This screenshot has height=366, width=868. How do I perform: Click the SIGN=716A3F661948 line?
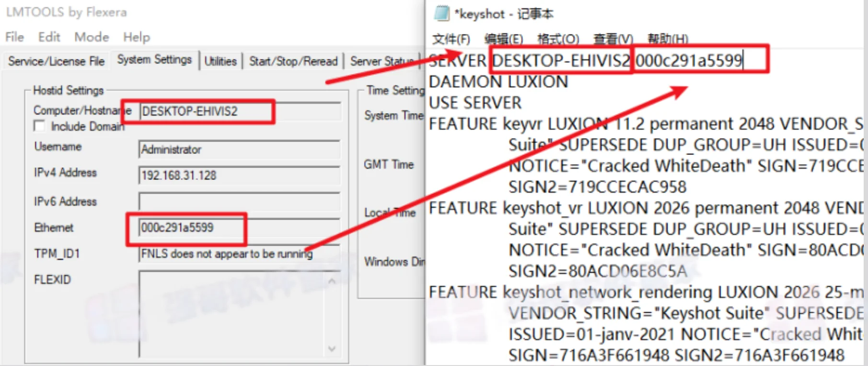pyautogui.click(x=676, y=355)
